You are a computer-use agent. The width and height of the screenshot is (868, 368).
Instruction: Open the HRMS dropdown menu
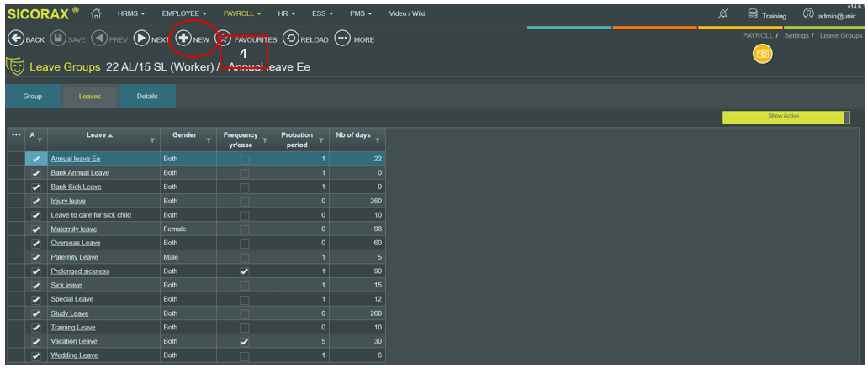pyautogui.click(x=131, y=13)
